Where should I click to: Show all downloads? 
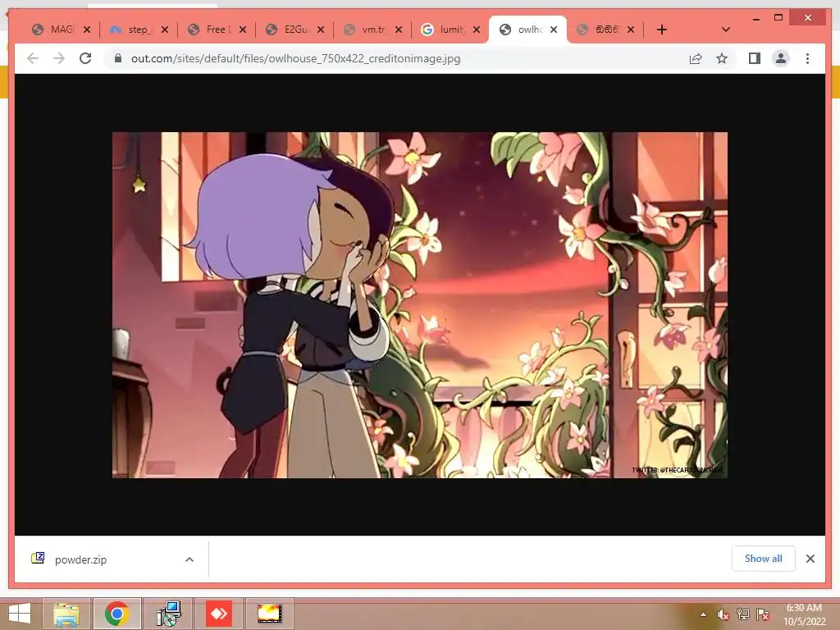763,558
